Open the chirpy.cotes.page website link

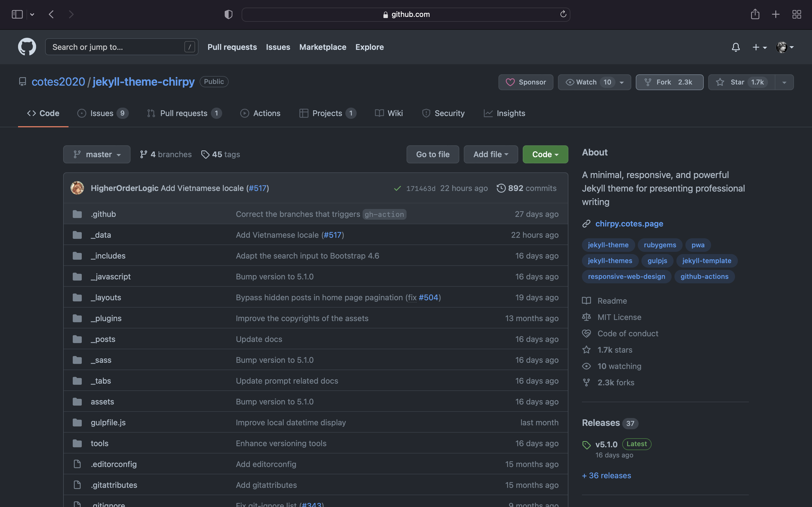(629, 224)
